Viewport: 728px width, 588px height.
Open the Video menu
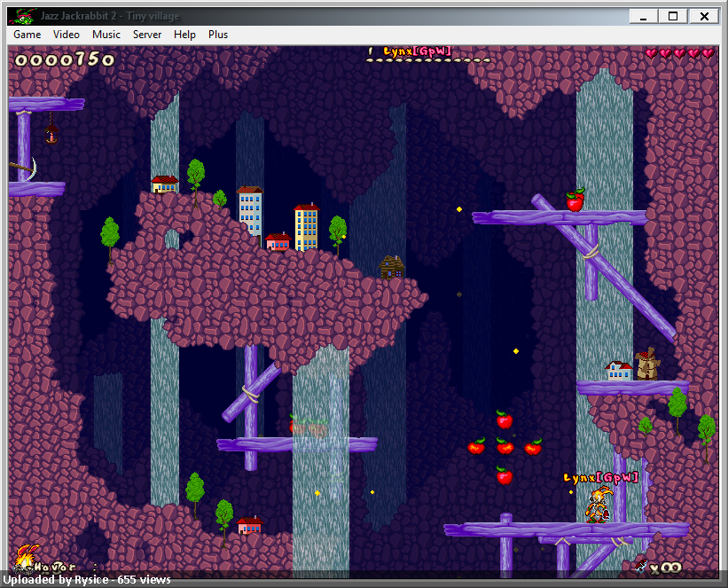[x=66, y=35]
